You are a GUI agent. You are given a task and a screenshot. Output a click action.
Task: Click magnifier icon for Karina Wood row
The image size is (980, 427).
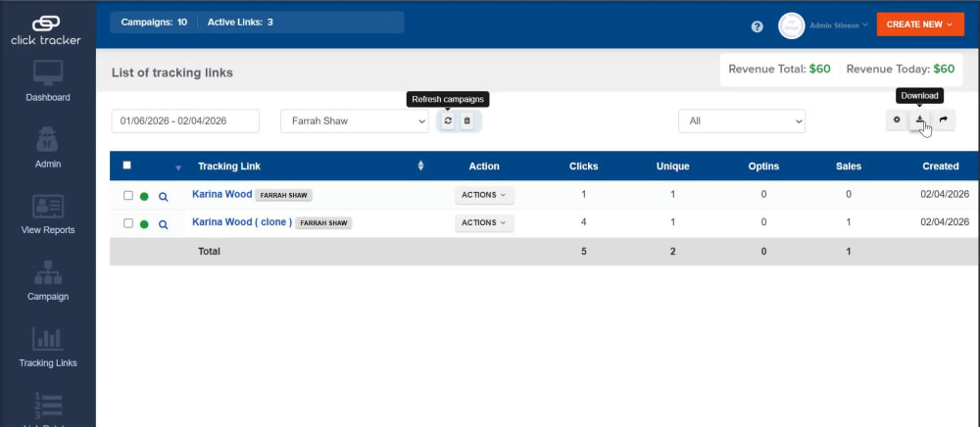(163, 197)
